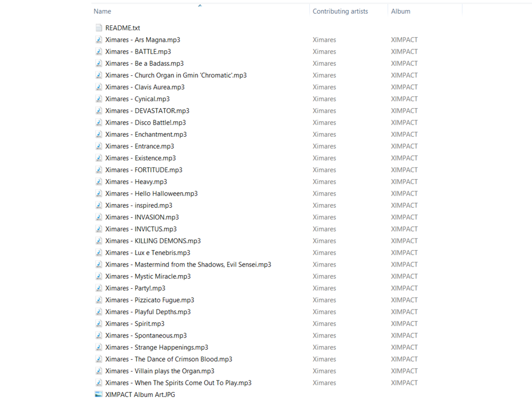Select file Ximares - Strange Happenings.mp3
The width and height of the screenshot is (532, 407).
(157, 347)
